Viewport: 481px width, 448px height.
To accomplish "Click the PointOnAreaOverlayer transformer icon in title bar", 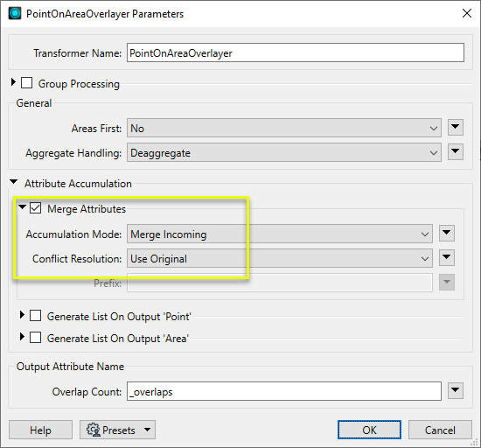I will point(15,13).
